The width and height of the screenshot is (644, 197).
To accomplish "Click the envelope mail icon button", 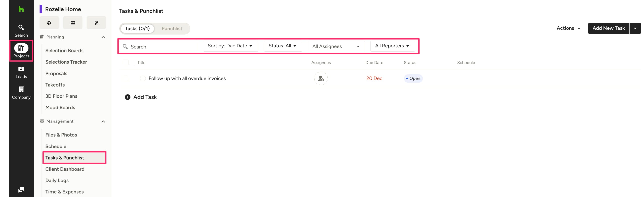I will (x=72, y=23).
